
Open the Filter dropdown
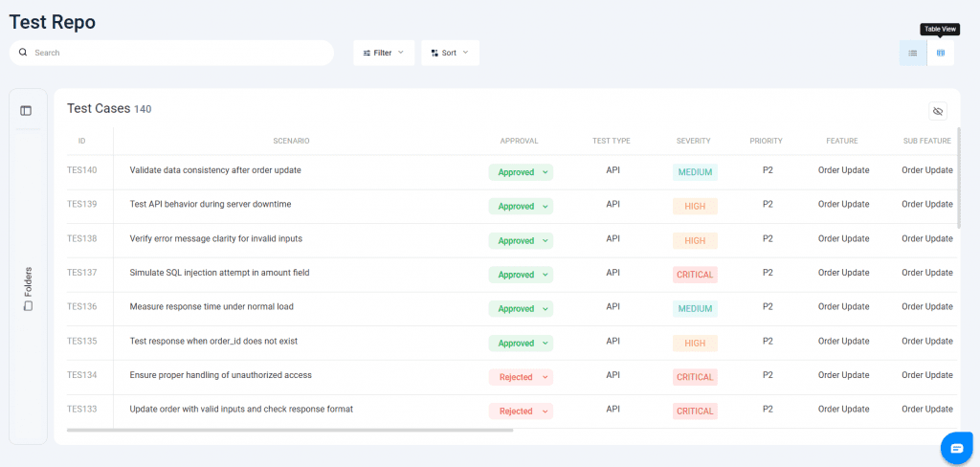pos(383,53)
